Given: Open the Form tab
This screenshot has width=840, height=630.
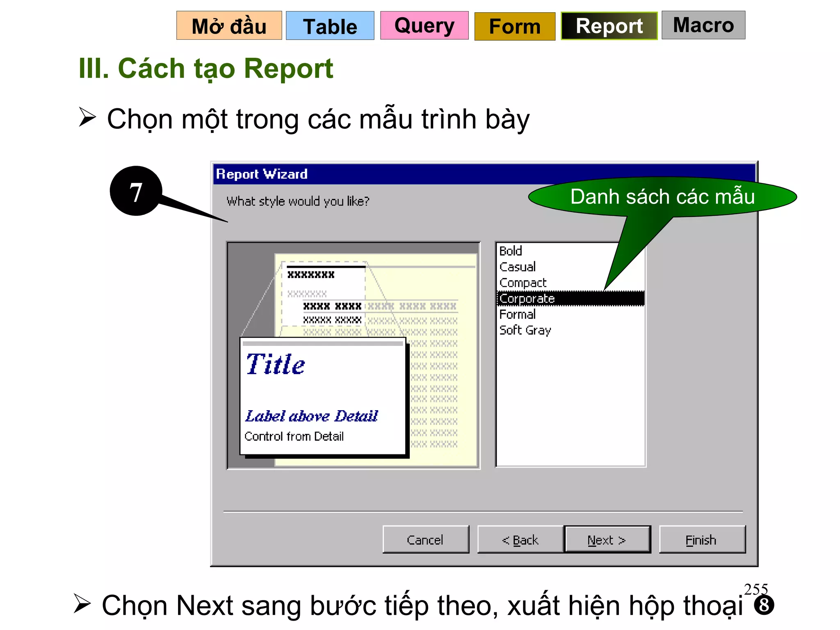Looking at the screenshot, I should pos(515,26).
